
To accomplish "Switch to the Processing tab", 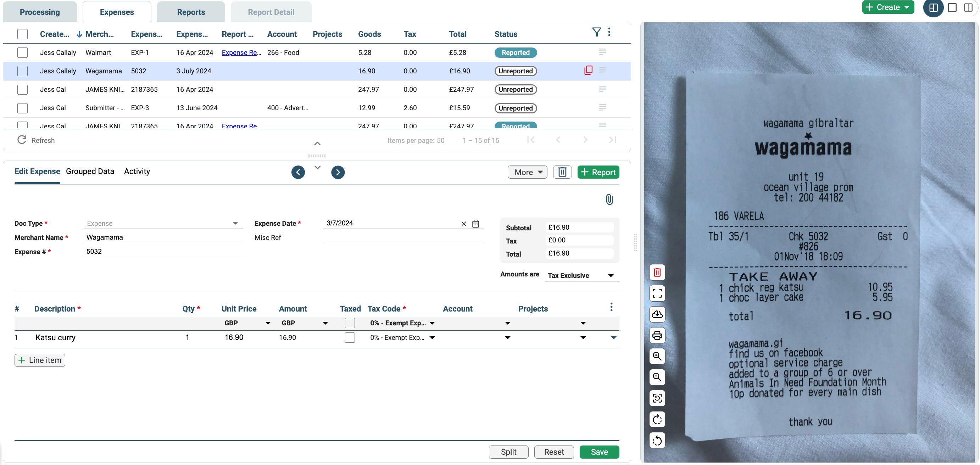I will tap(40, 12).
